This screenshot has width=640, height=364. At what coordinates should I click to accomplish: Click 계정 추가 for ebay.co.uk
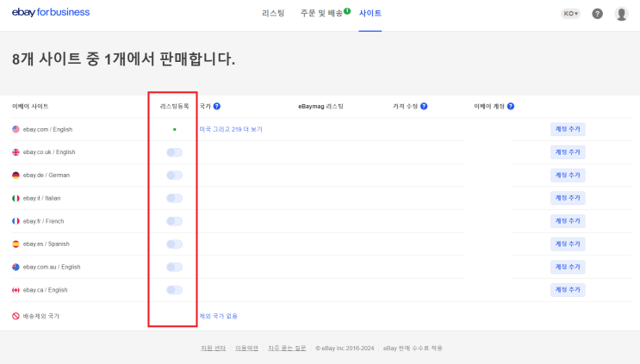(568, 152)
